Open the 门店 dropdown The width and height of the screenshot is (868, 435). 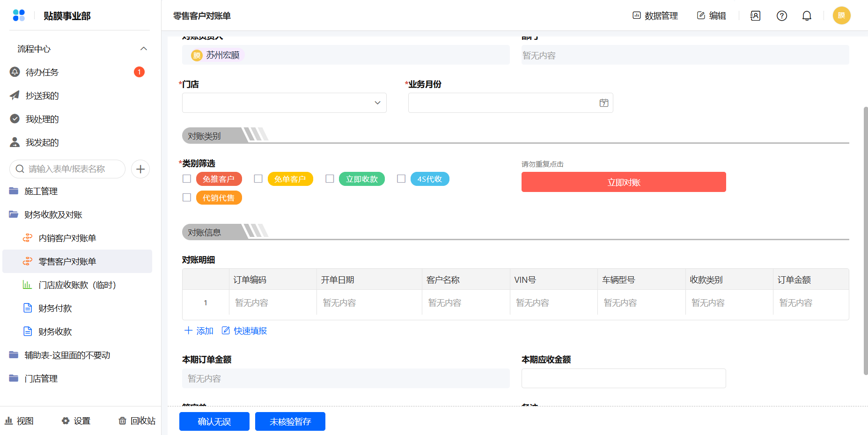click(284, 103)
